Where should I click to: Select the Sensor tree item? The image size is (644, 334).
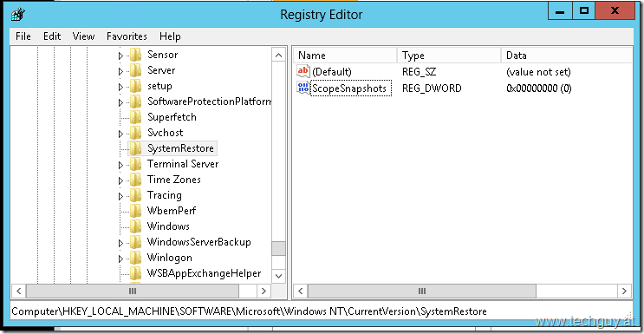pos(163,55)
